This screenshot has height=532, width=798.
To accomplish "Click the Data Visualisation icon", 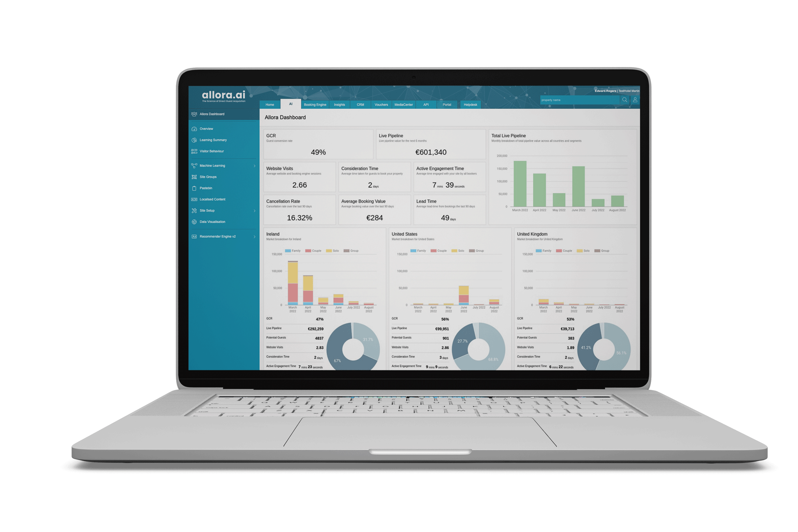I will [x=197, y=221].
